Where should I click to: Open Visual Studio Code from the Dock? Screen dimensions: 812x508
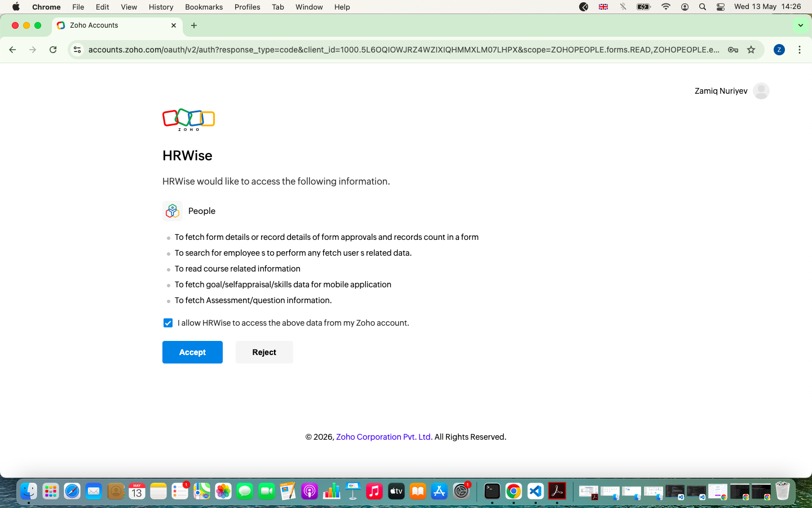[535, 491]
